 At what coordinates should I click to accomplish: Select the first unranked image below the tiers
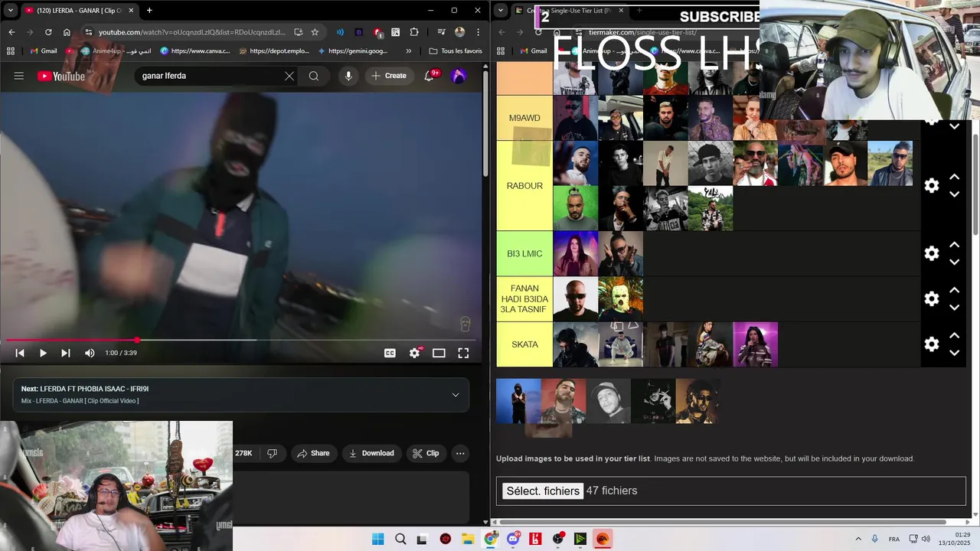[x=518, y=401]
